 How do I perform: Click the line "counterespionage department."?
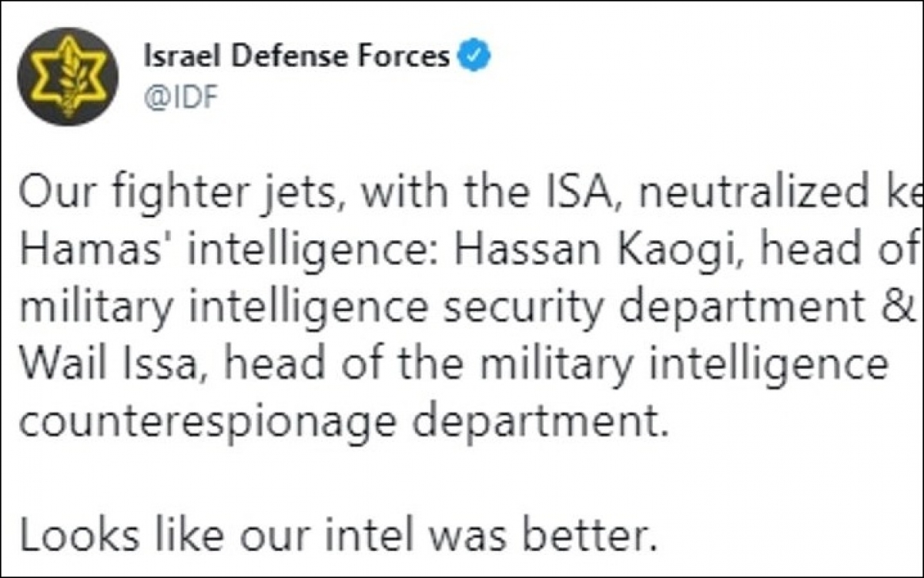pyautogui.click(x=340, y=423)
